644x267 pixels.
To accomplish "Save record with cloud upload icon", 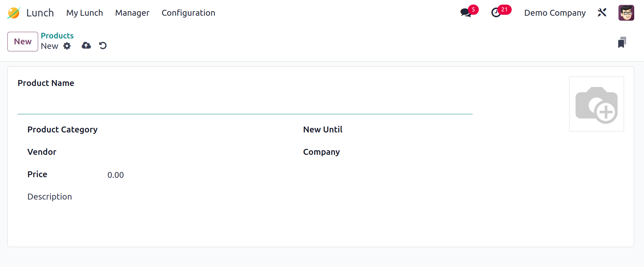I will (86, 45).
